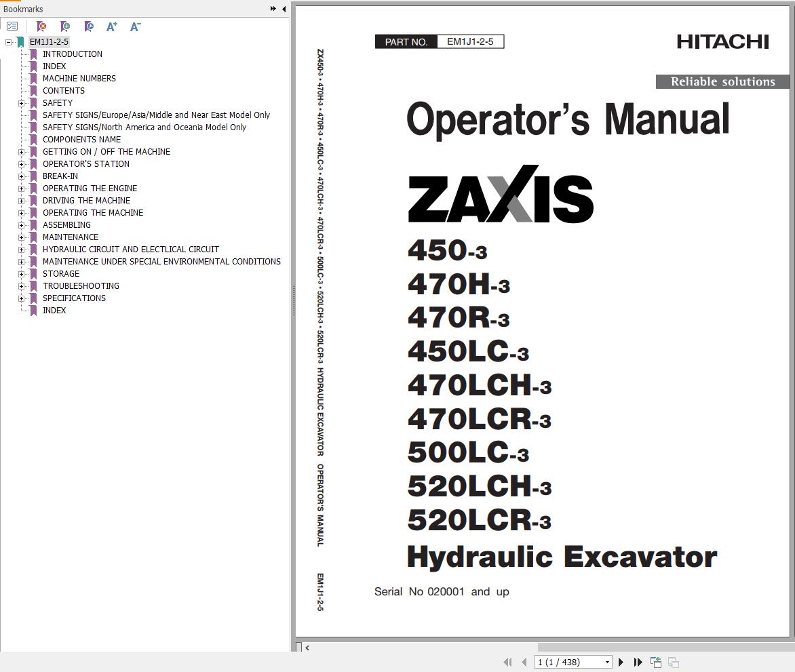Click the bookmark icon beside CONTENTS
795x672 pixels.
tap(33, 90)
